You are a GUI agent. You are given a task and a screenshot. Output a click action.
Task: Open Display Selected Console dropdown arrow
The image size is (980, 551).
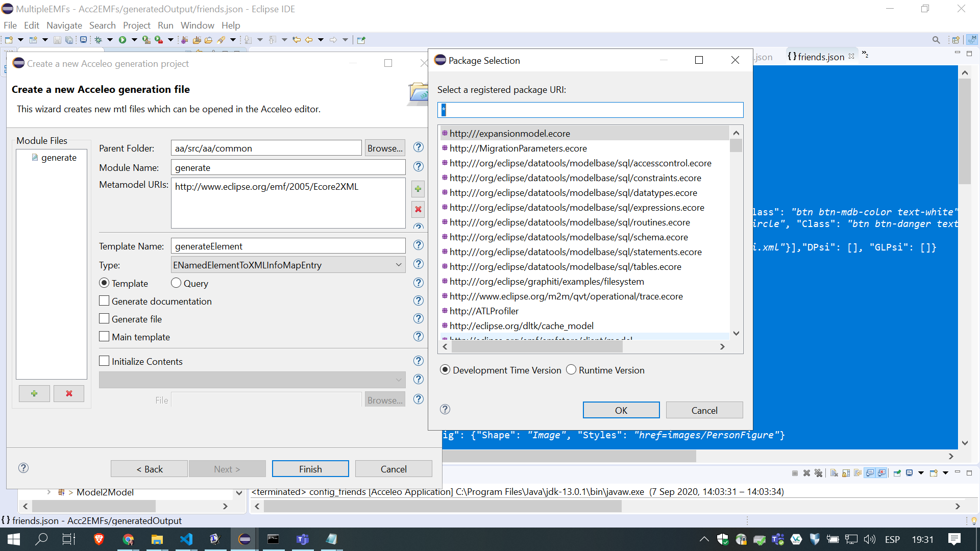pyautogui.click(x=921, y=473)
